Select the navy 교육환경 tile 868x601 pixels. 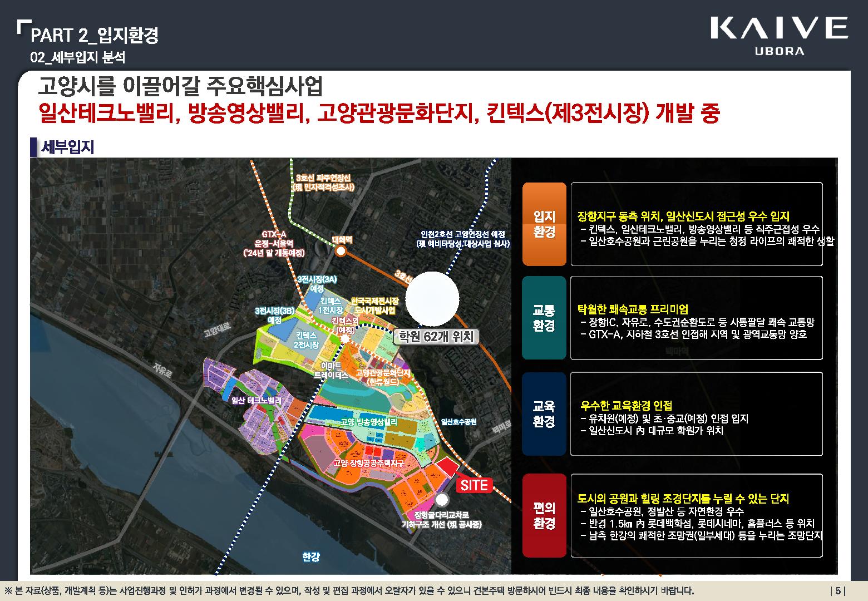click(544, 414)
